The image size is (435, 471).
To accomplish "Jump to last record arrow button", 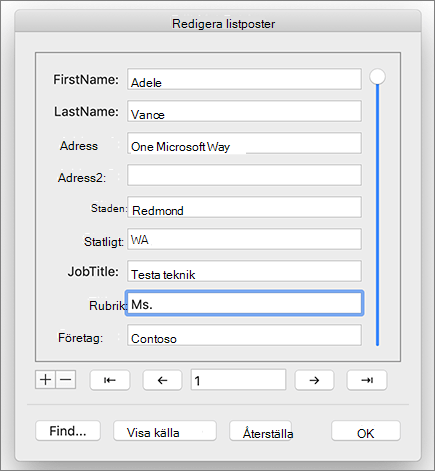I will tap(367, 380).
